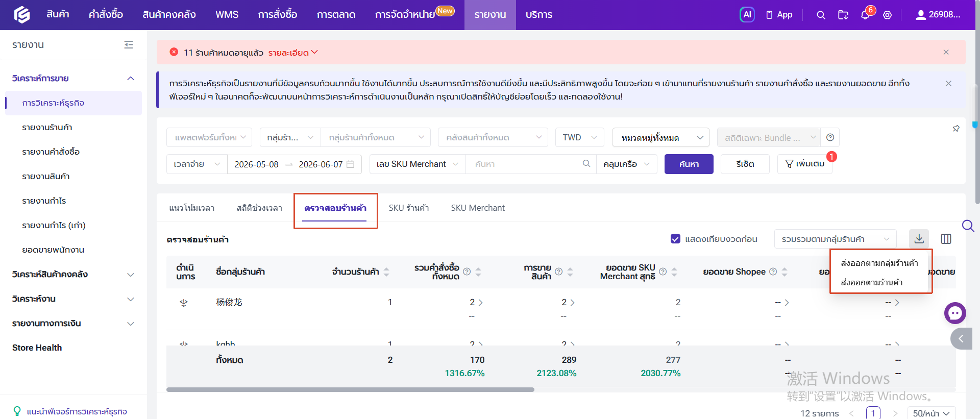Screen dimensions: 980x419
Task: Click help icon next to การขายสินค้า
Action: pos(558,272)
